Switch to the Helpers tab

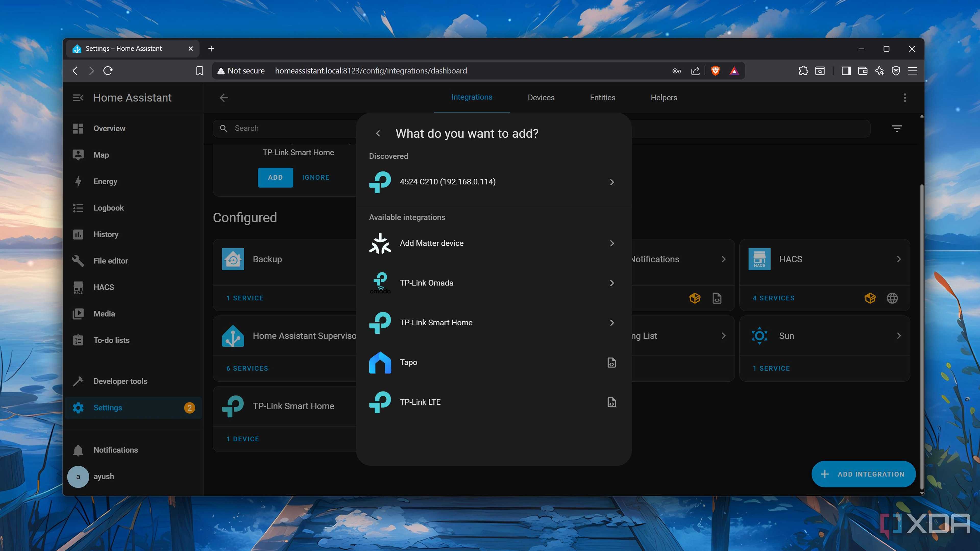(x=664, y=97)
